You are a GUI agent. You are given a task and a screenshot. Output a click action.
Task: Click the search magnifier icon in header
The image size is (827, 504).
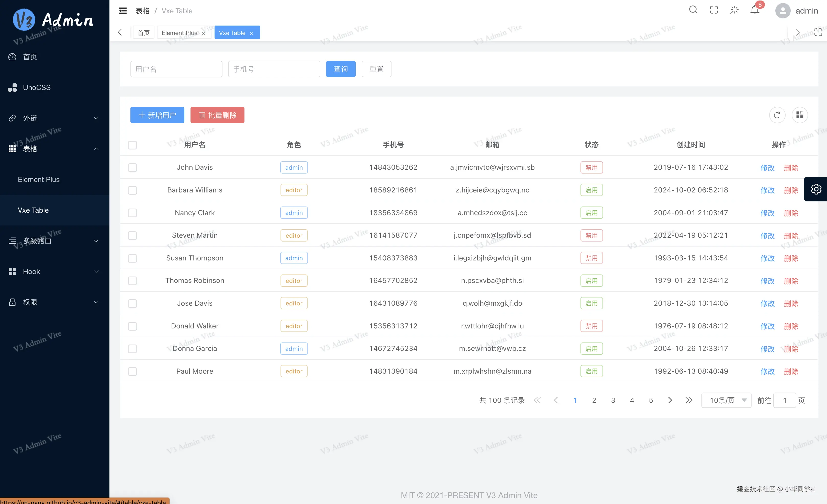point(693,10)
